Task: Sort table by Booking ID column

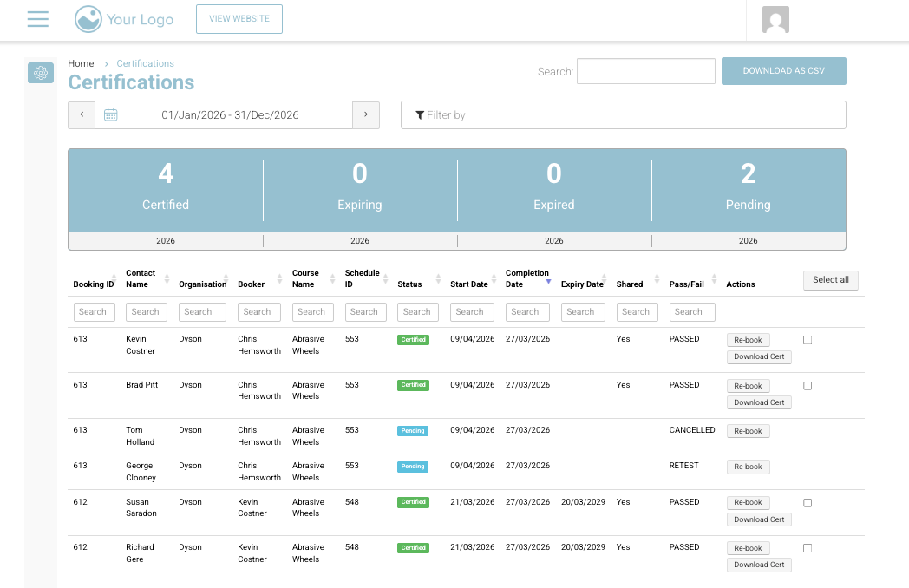Action: [x=94, y=284]
